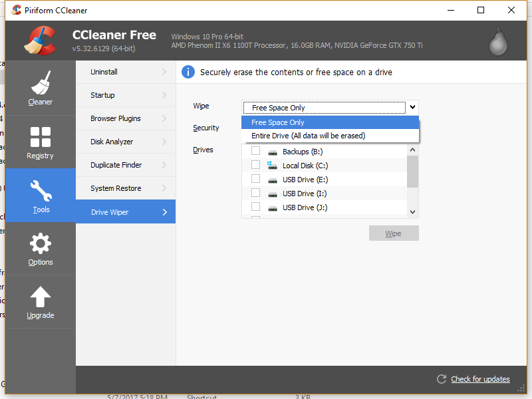The height and width of the screenshot is (399, 532).
Task: Click the Security label
Action: [x=206, y=128]
